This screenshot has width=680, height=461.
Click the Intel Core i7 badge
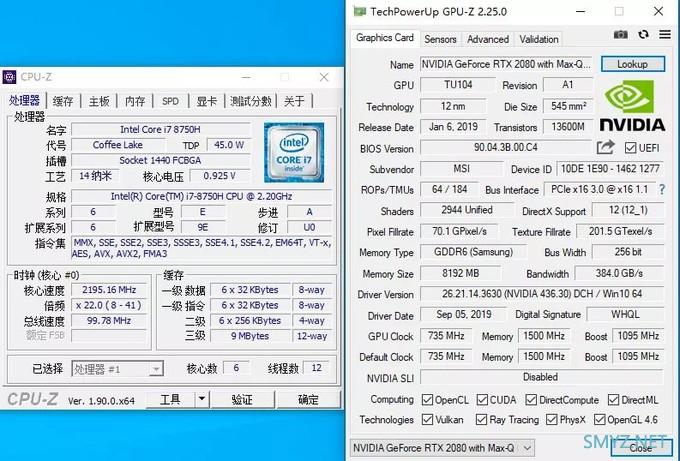[294, 152]
